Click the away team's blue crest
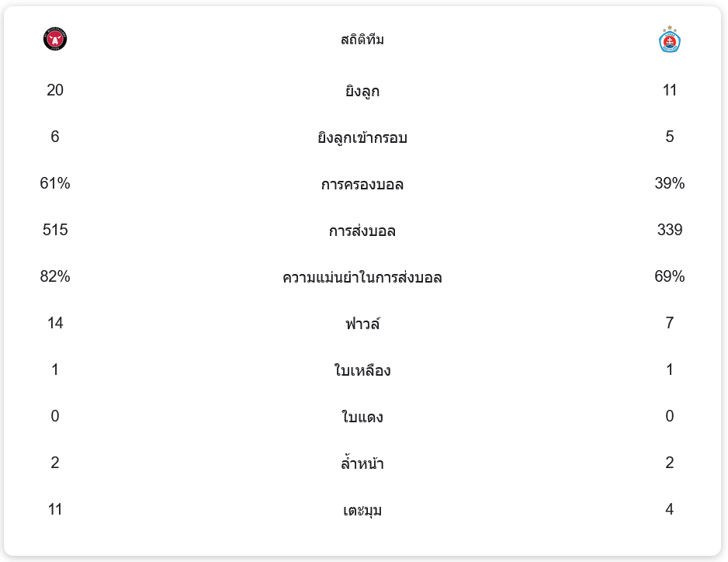The width and height of the screenshot is (728, 562). pos(670,40)
